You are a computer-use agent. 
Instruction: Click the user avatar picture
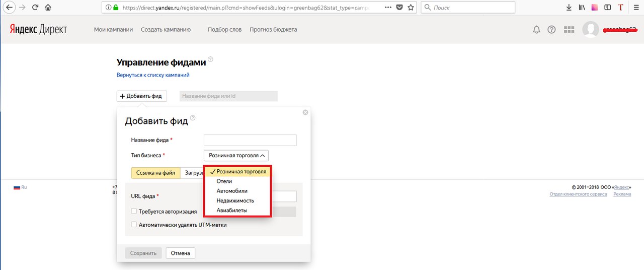591,30
